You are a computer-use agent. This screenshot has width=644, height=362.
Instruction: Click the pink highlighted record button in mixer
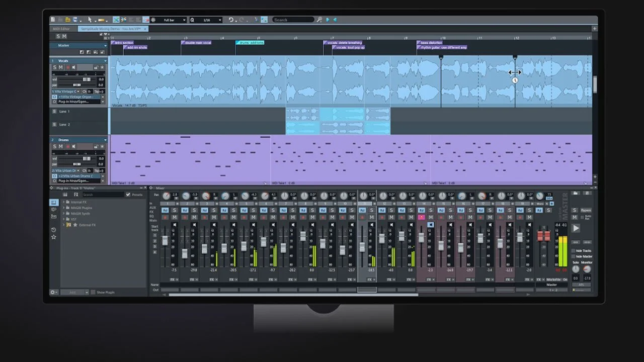coord(421,217)
